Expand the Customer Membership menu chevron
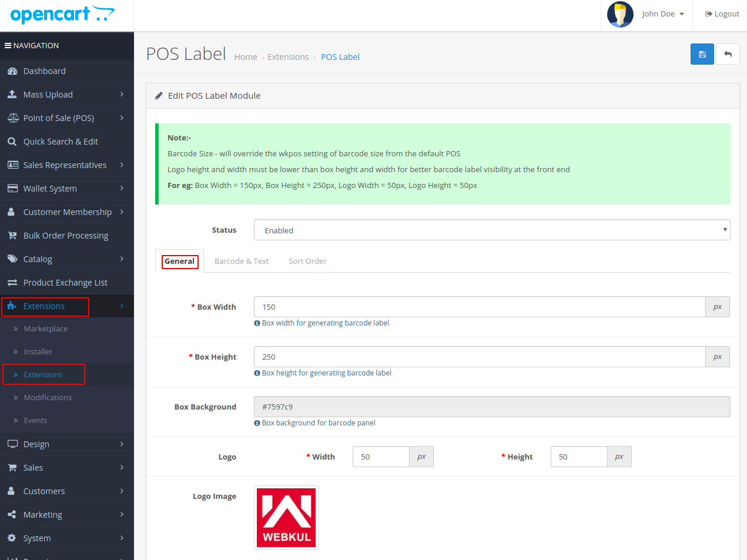The height and width of the screenshot is (560, 747). click(x=122, y=212)
